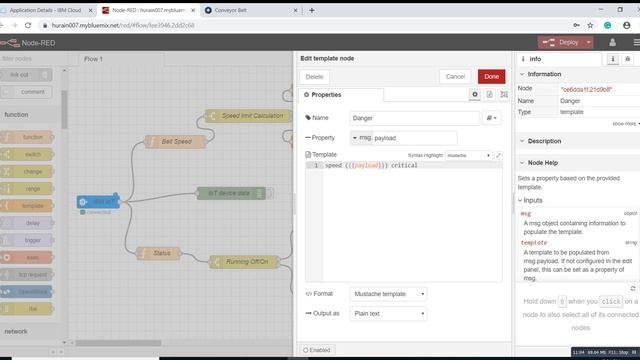Screen dimensions: 640x360
Task: Click inside the template code editor
Action: pos(412,222)
